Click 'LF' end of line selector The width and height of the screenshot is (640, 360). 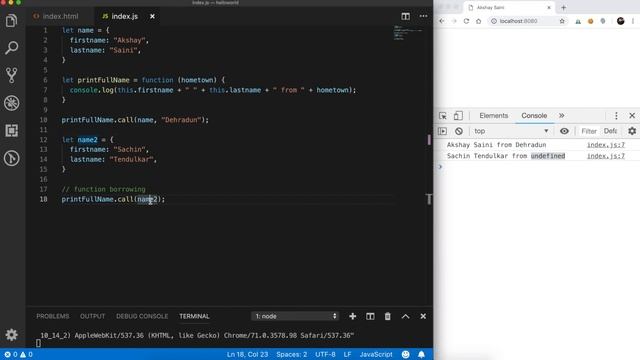[x=347, y=354]
